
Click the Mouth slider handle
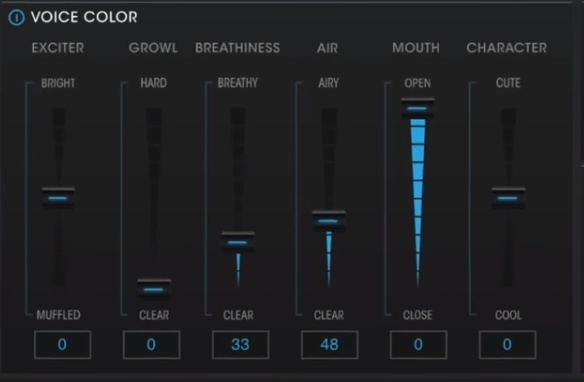(418, 108)
